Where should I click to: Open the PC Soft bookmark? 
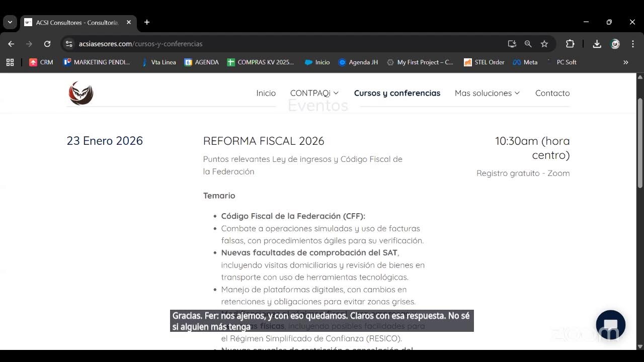[561, 62]
